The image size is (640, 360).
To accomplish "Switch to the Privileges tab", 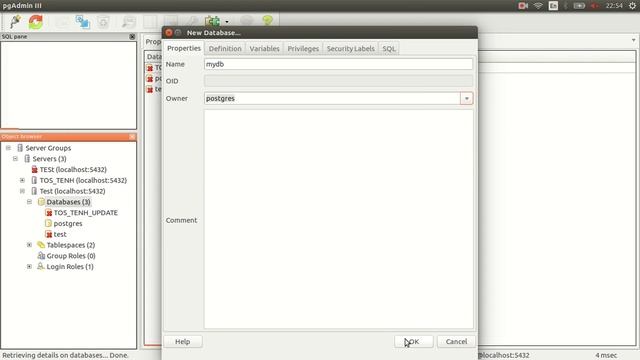I will 303,49.
